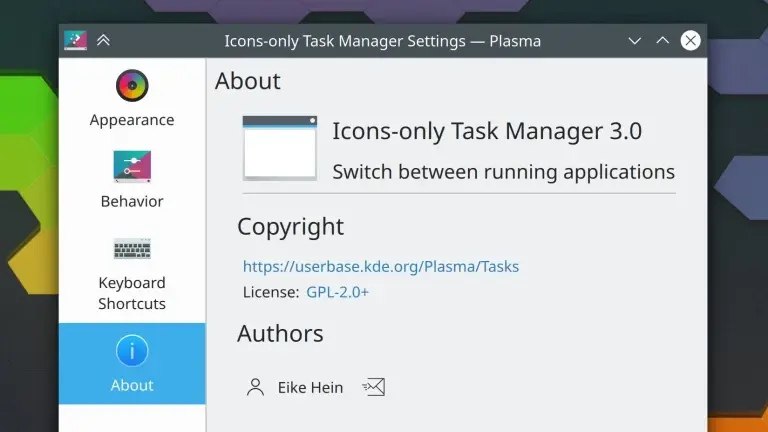Open the Behavior settings page
The height and width of the screenshot is (432, 768).
click(x=132, y=180)
